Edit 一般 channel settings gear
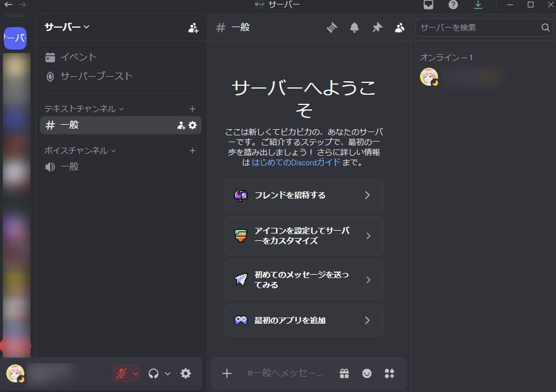 192,125
